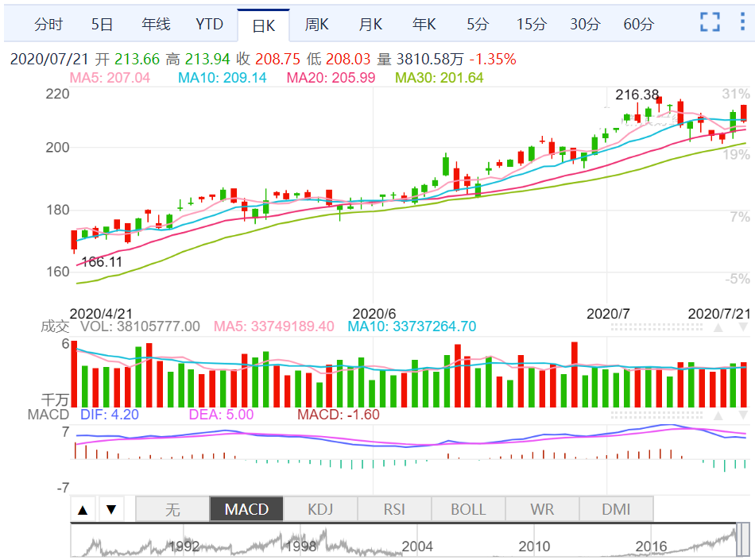Click the volume MA5: 33749189.40 label

(x=274, y=326)
